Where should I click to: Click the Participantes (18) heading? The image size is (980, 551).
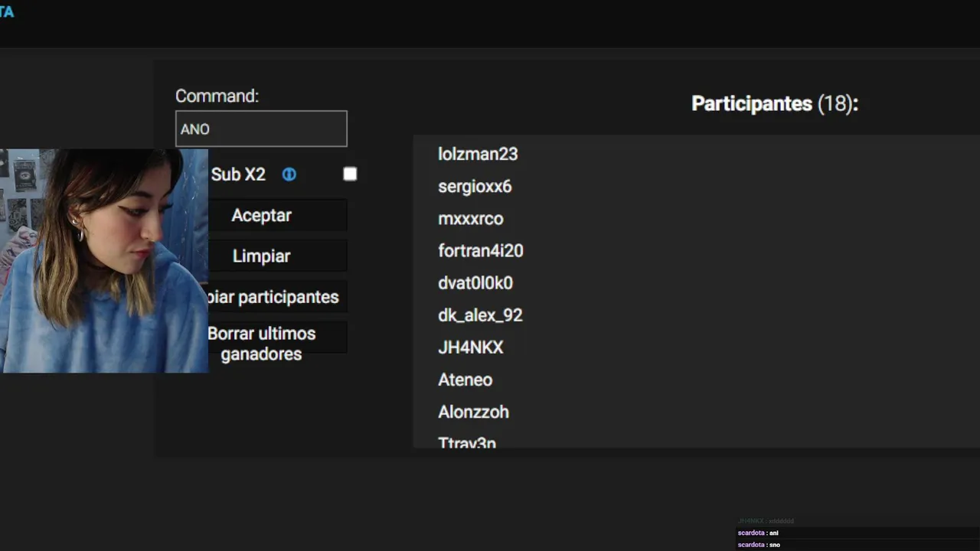(775, 104)
